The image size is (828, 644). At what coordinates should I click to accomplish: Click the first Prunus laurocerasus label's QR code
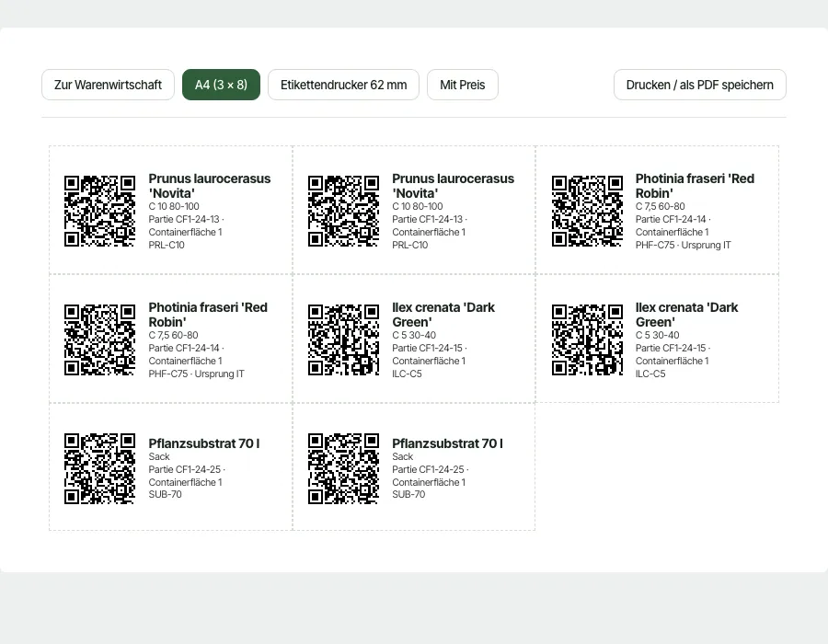[99, 212]
